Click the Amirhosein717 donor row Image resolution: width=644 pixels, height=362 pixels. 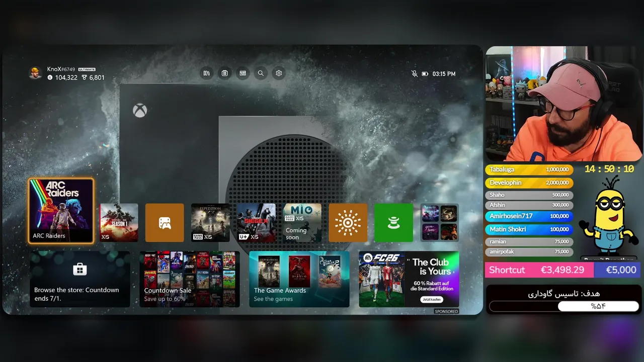click(529, 216)
